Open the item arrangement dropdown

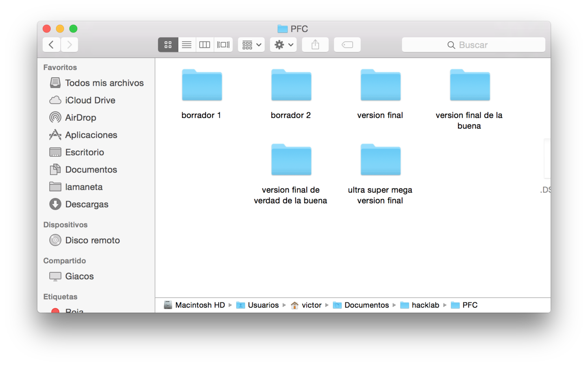click(x=251, y=45)
